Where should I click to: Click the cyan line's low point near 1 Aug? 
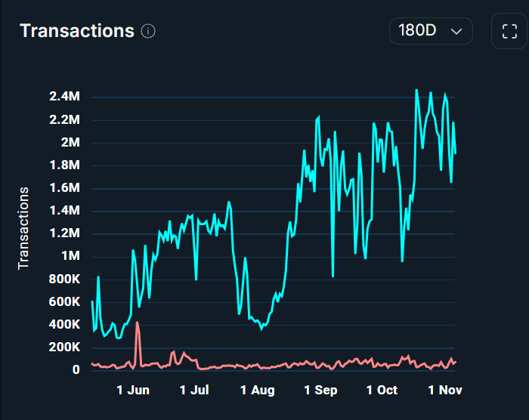[262, 329]
